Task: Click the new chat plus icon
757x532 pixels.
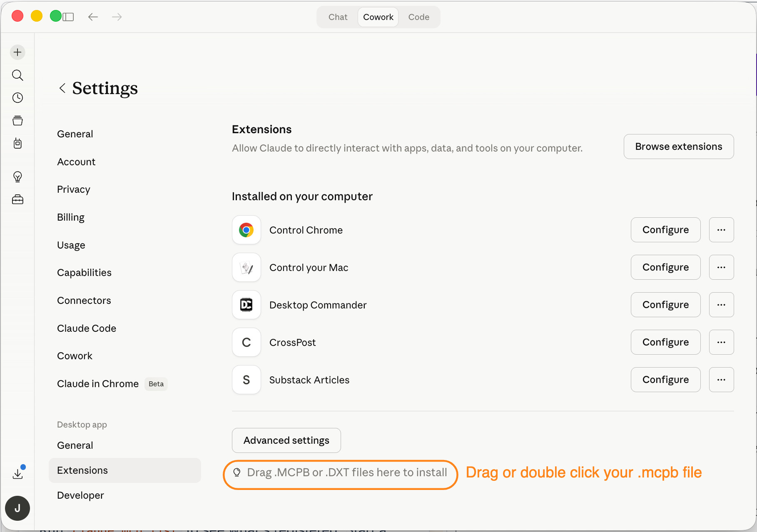Action: pos(17,52)
